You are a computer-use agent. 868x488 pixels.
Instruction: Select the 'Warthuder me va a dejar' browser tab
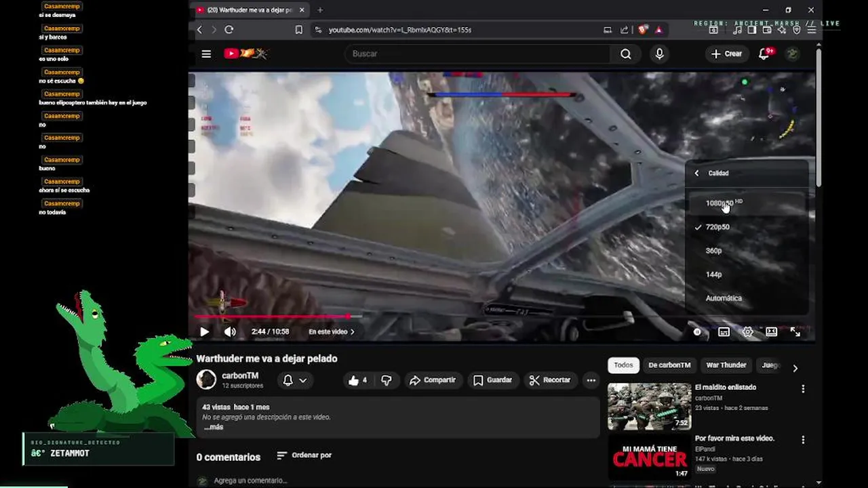tap(250, 10)
